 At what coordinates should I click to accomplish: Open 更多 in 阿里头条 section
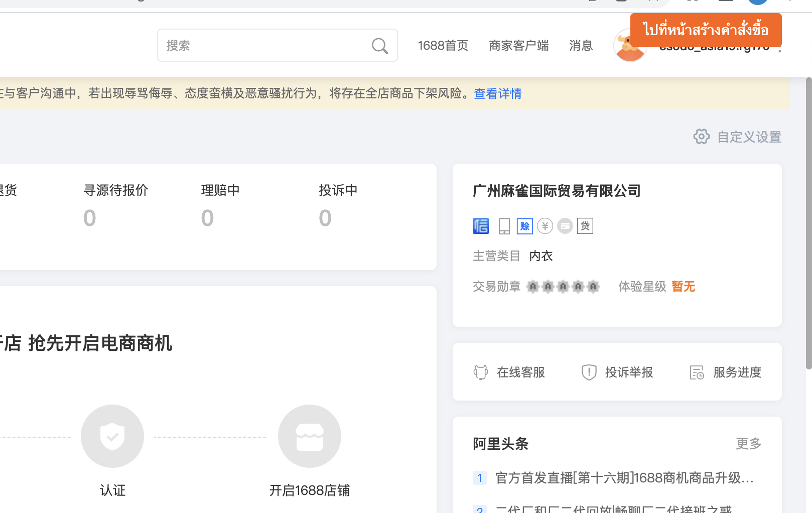click(x=749, y=444)
